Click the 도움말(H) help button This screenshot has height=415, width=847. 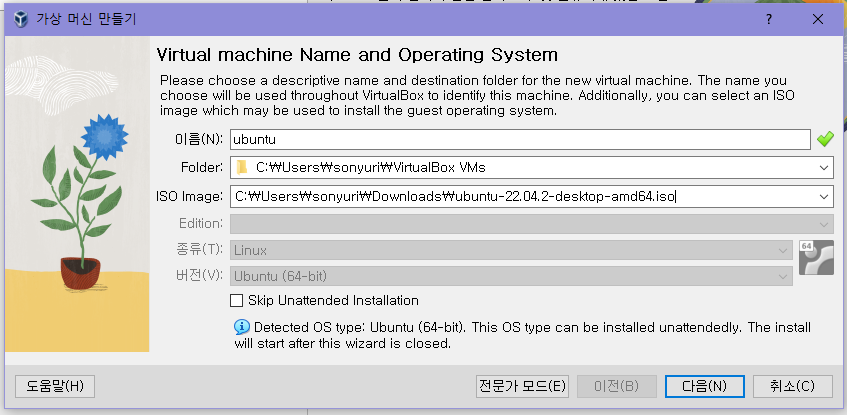tap(55, 386)
